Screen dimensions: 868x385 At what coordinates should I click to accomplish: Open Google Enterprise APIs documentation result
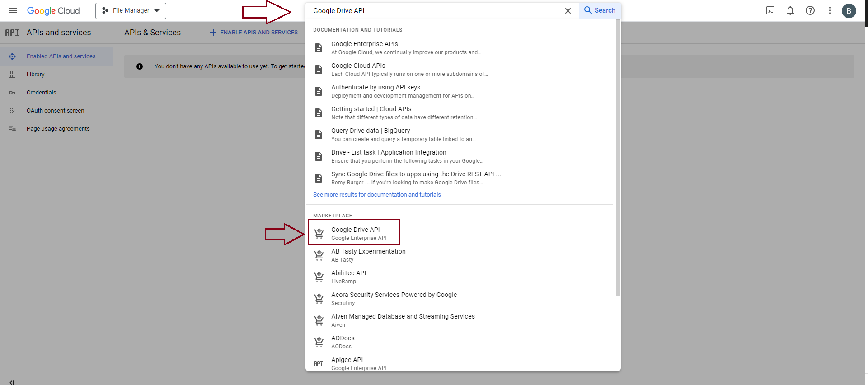click(460, 47)
